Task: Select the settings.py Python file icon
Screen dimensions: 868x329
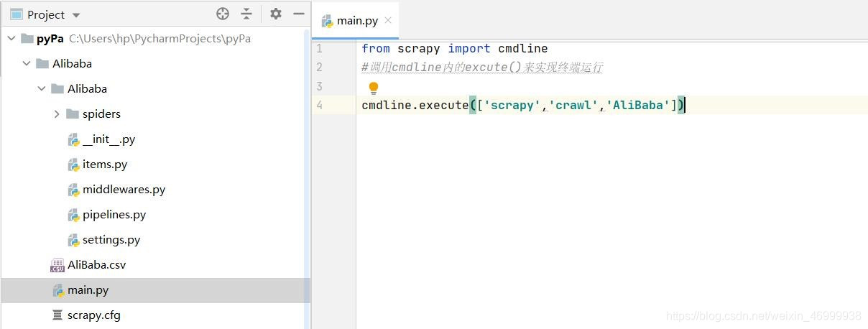Action: click(x=73, y=241)
